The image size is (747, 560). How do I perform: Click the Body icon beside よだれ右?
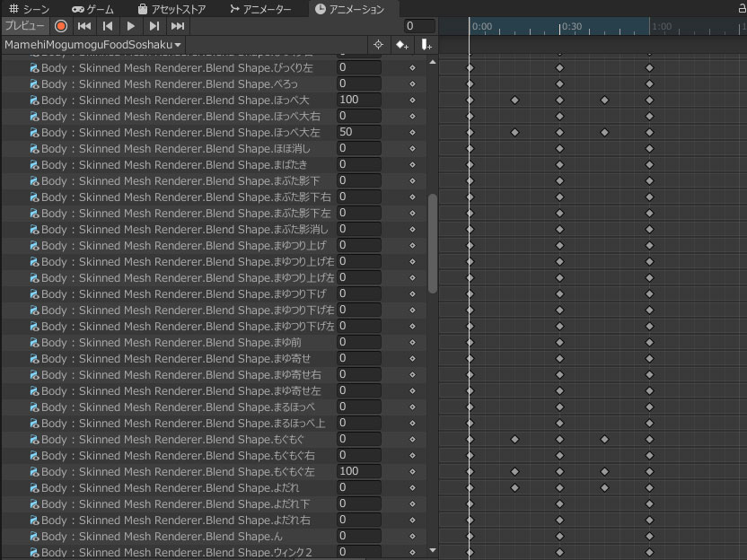[x=34, y=521]
